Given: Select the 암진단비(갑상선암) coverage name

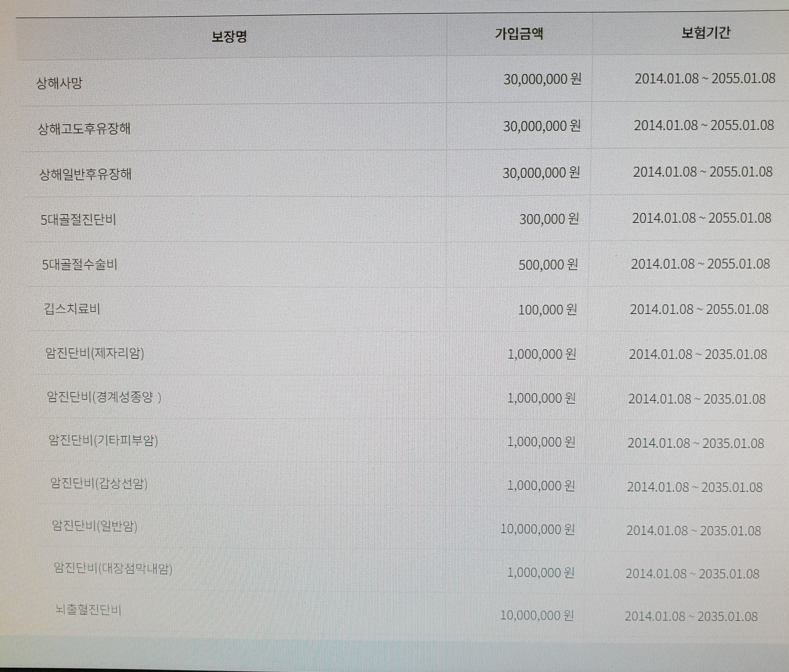Looking at the screenshot, I should tap(99, 484).
